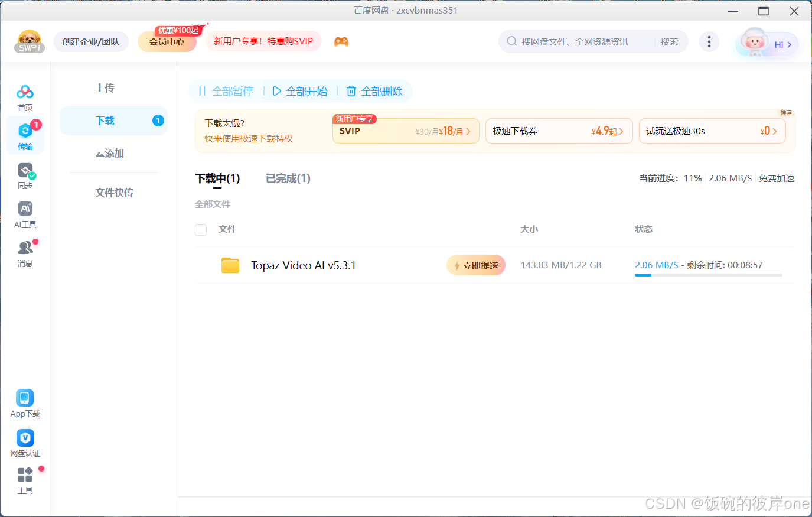Switch to the 下载中(1) tab

click(x=217, y=178)
